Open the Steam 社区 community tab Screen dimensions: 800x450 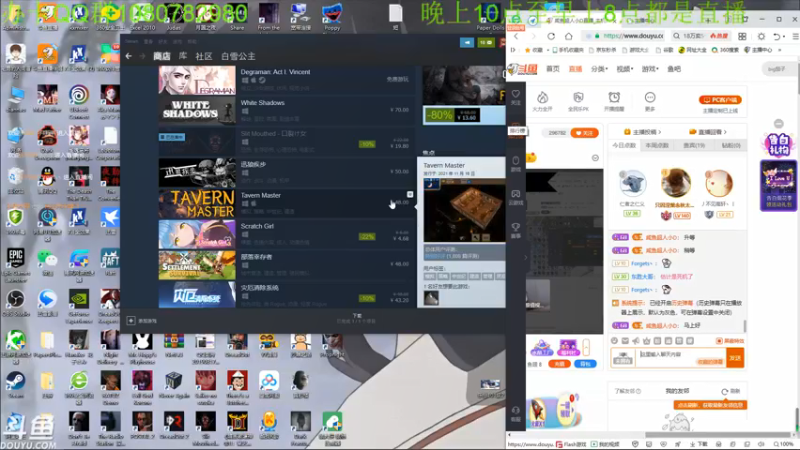204,56
